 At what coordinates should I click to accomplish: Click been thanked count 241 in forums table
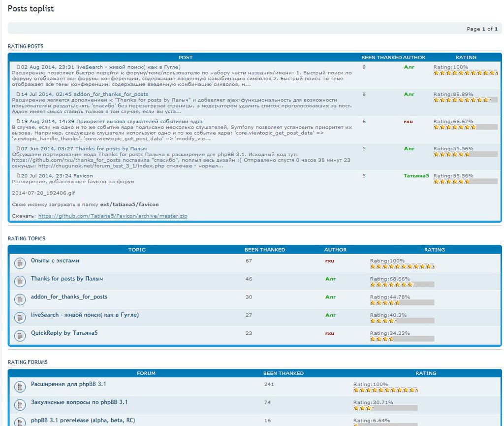coord(269,384)
